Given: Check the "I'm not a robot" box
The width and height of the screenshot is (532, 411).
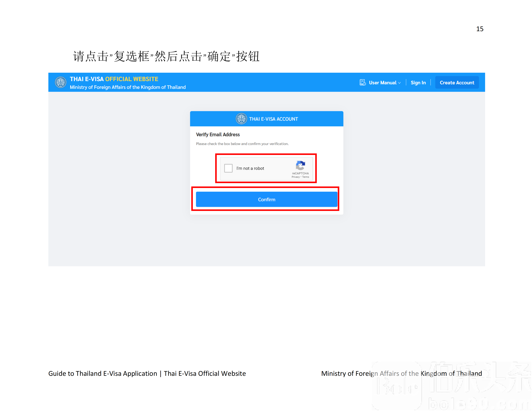Looking at the screenshot, I should click(x=228, y=168).
